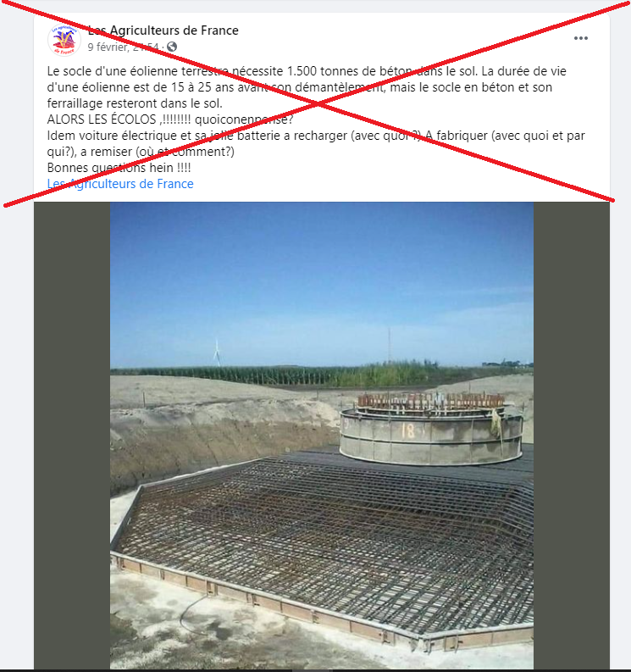Click the dark left margin beside the photo

click(x=72, y=435)
